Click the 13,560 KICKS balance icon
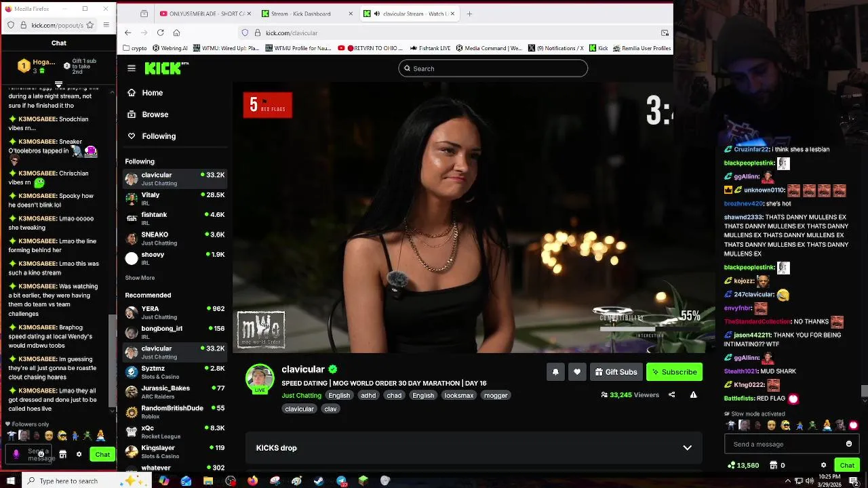This screenshot has height=488, width=868. click(731, 466)
